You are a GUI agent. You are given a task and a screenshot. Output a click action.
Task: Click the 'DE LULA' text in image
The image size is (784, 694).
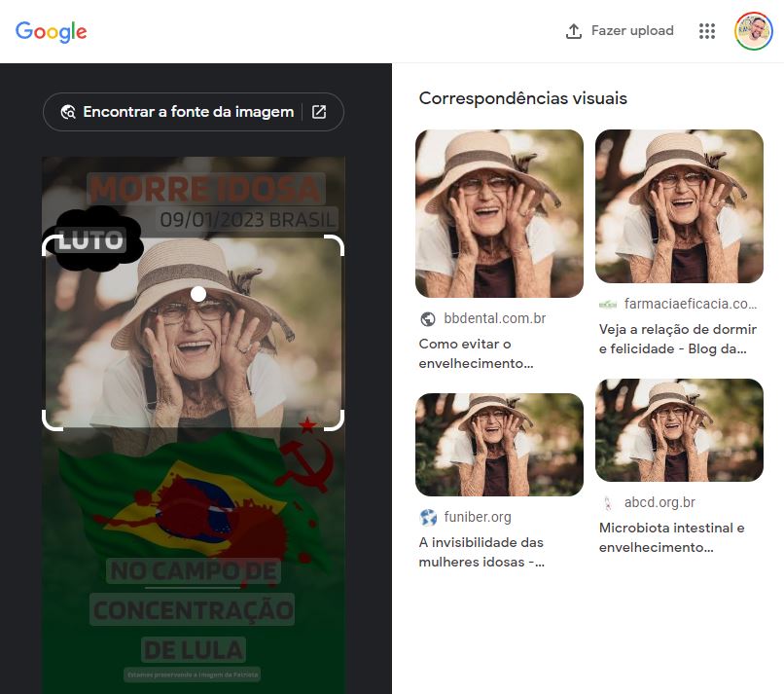coord(194,650)
